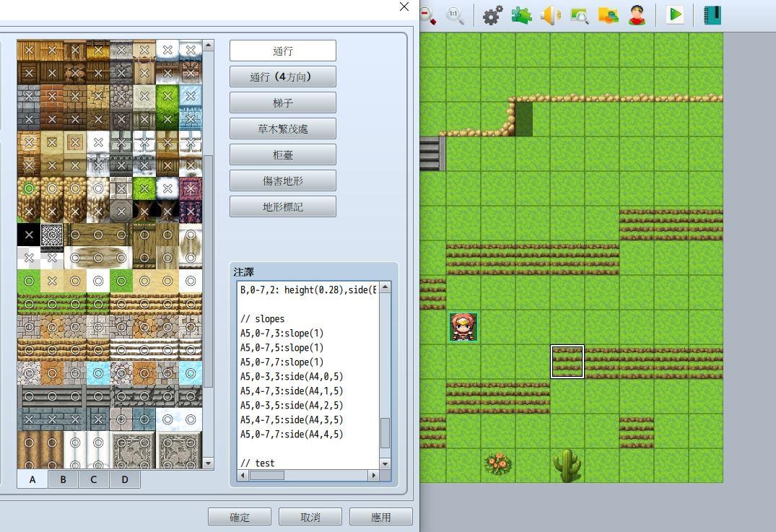This screenshot has width=776, height=532.
Task: Click the open folder toolbar icon
Action: click(x=608, y=14)
